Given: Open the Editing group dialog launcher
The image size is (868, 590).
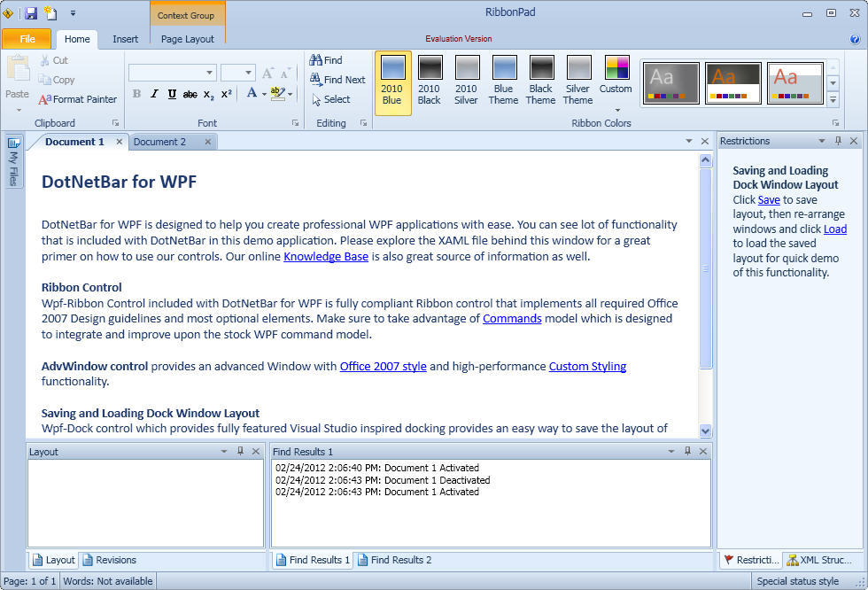Looking at the screenshot, I should point(363,123).
